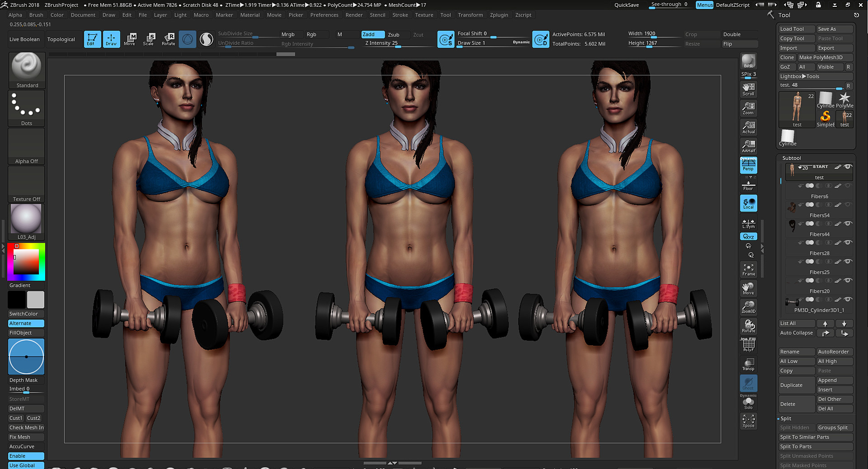Click Split To Parts button
The image size is (868, 469).
click(816, 446)
